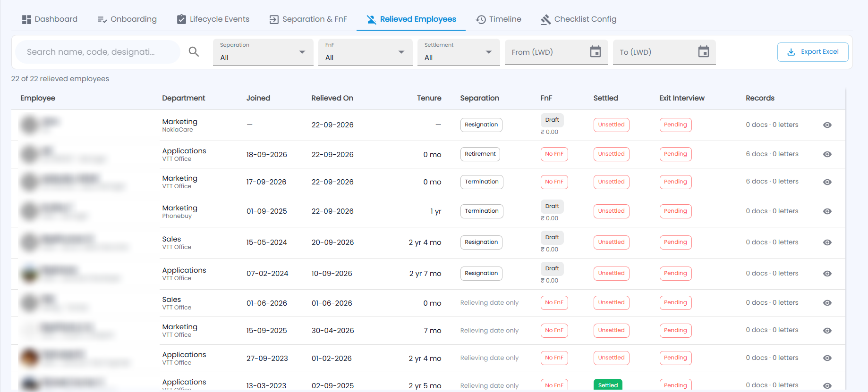This screenshot has height=392, width=868.
Task: Open the From (LWD) calendar picker icon
Action: (x=596, y=52)
